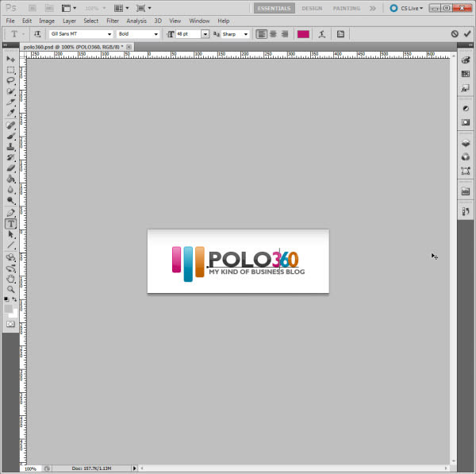Image resolution: width=476 pixels, height=474 pixels.
Task: Open status bar info arrow menu
Action: (x=135, y=468)
